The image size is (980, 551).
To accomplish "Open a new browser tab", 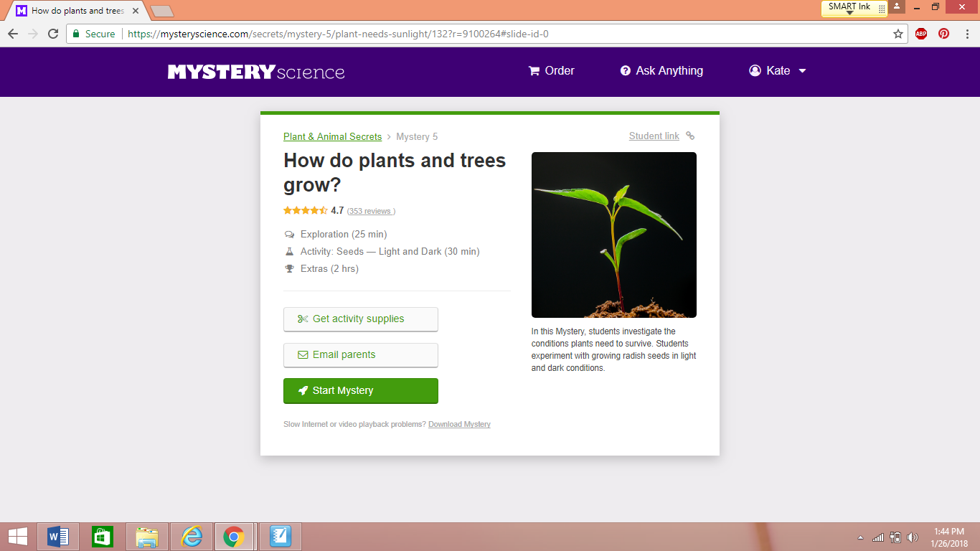I will pos(162,11).
